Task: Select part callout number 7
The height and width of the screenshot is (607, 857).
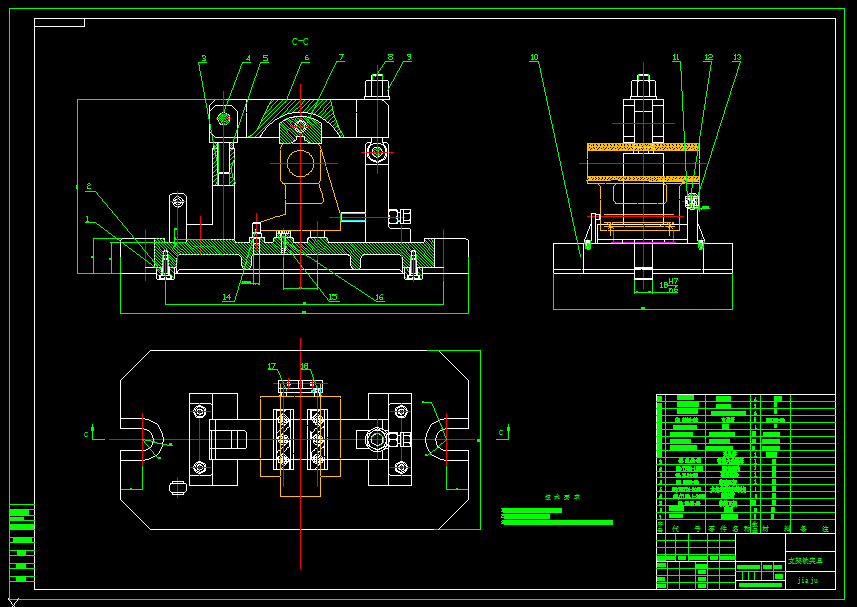Action: coord(342,57)
